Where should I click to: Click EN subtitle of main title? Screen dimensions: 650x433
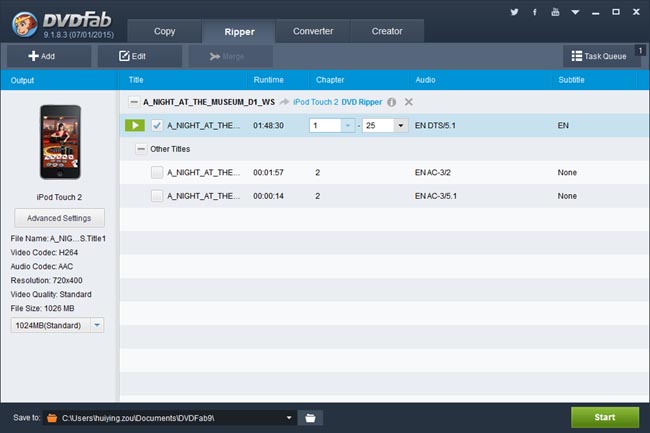pyautogui.click(x=563, y=126)
